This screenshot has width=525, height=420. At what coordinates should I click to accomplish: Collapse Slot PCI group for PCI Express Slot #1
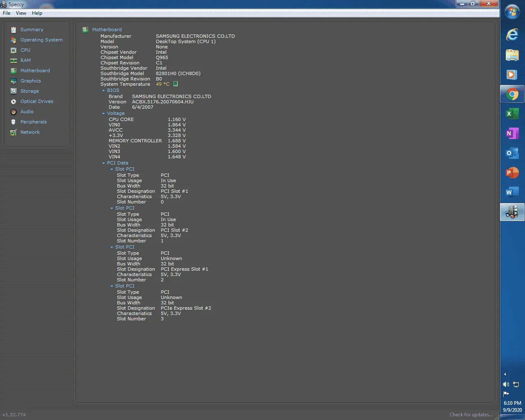point(112,247)
